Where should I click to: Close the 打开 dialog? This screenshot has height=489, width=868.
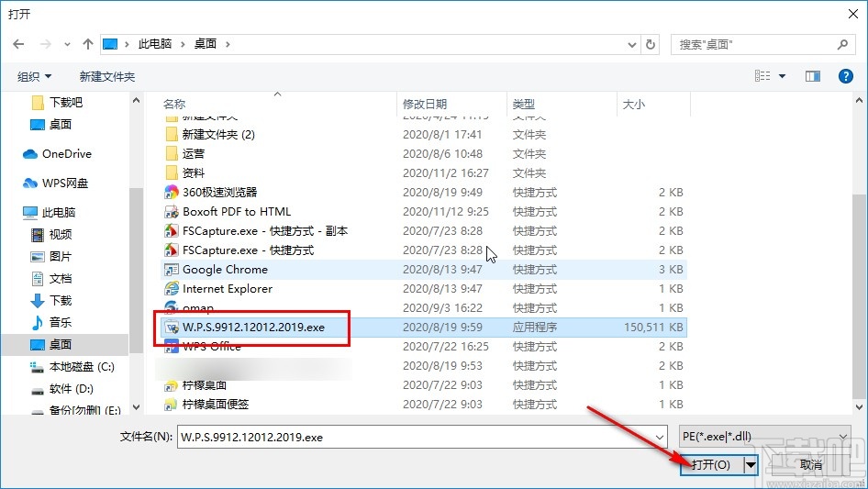click(853, 14)
